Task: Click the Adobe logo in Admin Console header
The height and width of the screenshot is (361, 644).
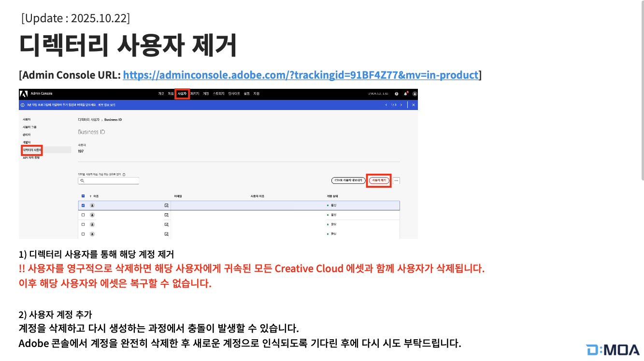Action: pyautogui.click(x=23, y=94)
